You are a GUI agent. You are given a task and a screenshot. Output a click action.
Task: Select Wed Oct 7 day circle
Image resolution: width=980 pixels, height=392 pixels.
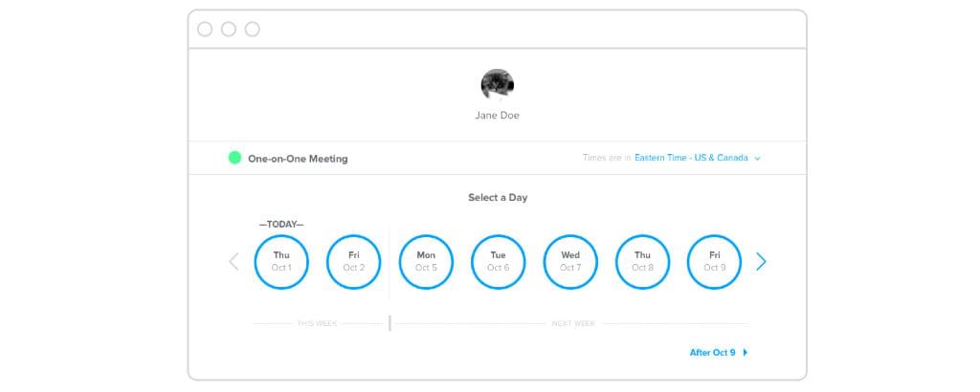[570, 261]
